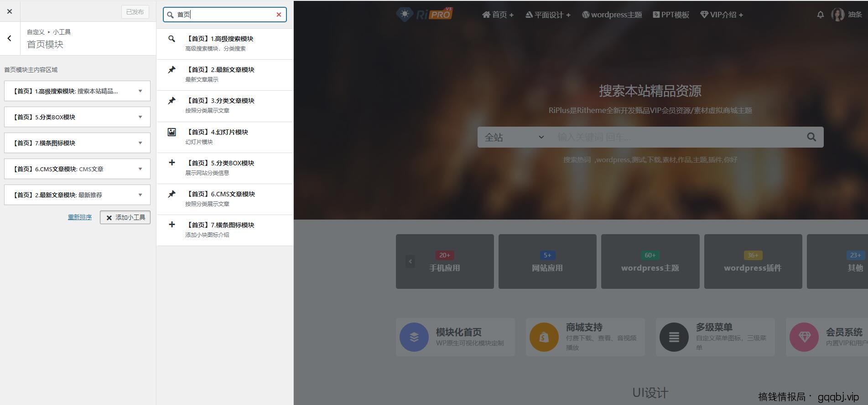This screenshot has height=405, width=868.
Task: Click the UI设计 section heading
Action: 650,393
